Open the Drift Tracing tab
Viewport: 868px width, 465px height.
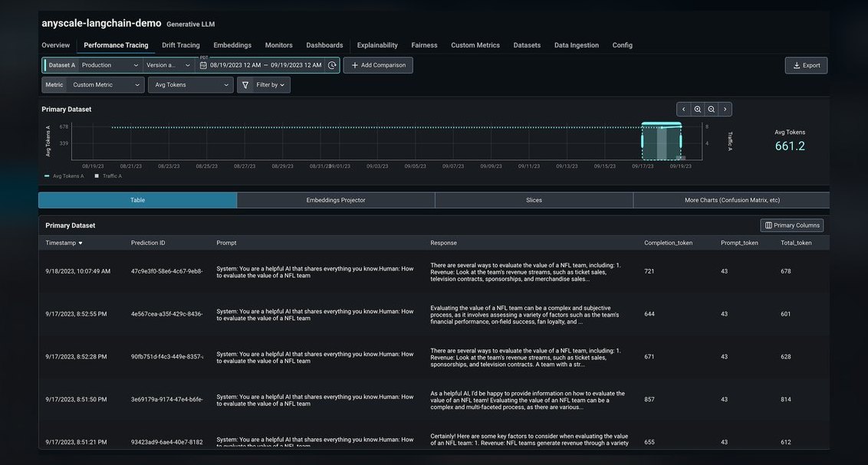180,45
